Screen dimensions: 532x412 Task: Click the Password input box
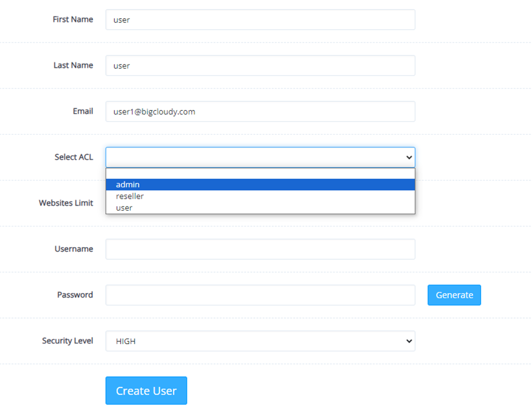pos(260,295)
